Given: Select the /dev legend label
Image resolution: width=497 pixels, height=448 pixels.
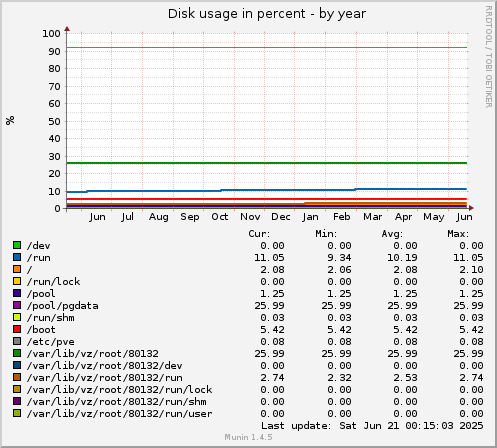Looking at the screenshot, I should coord(39,246).
